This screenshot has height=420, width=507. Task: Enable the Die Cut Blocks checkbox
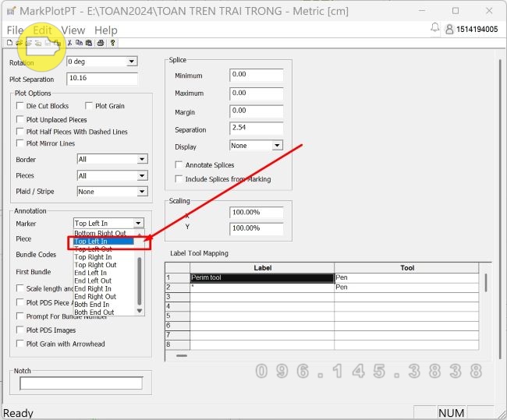pos(20,106)
